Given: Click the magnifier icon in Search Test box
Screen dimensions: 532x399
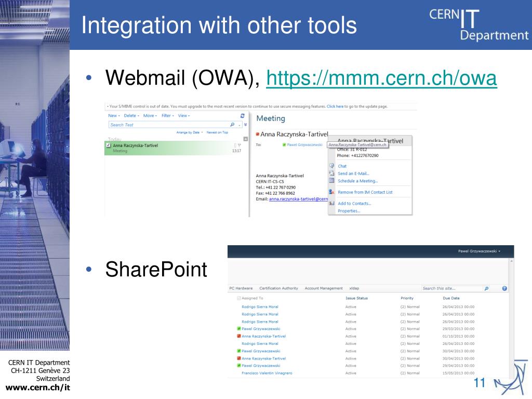Looking at the screenshot, I should tap(232, 125).
